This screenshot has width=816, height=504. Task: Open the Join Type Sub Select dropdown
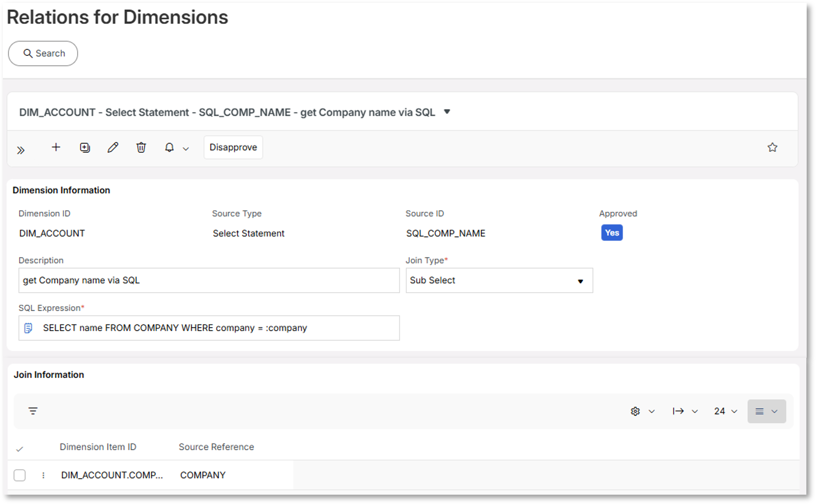pos(499,280)
